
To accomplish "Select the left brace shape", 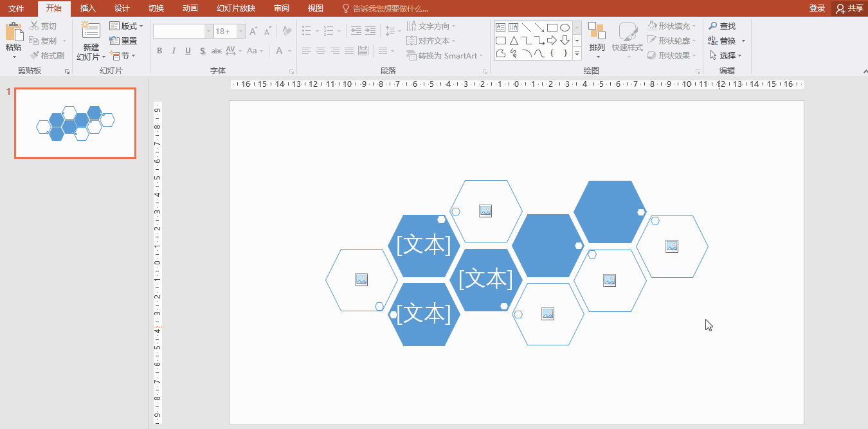I will [x=552, y=53].
